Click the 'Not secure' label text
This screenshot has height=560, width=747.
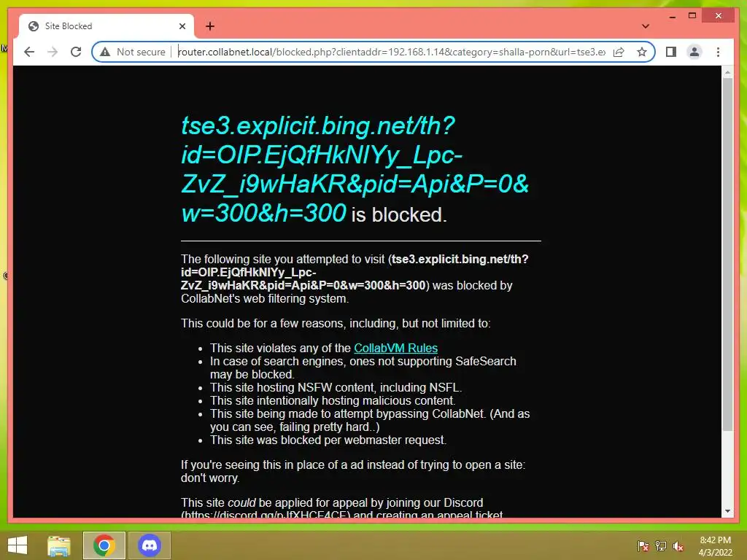coord(141,52)
